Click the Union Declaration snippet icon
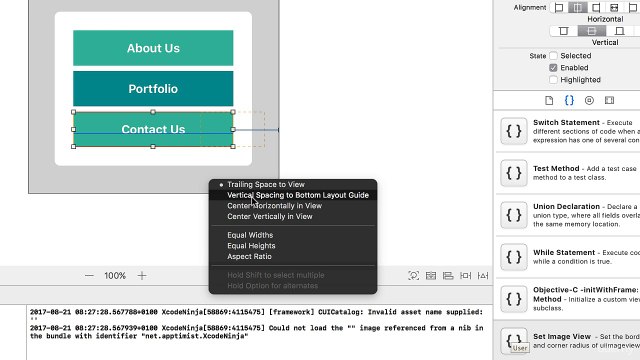 tap(514, 215)
